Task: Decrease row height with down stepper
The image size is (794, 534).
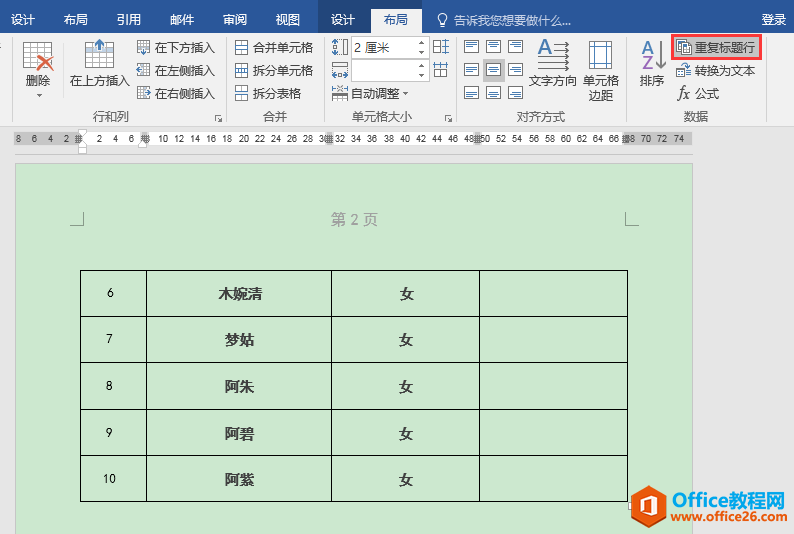Action: (422, 52)
